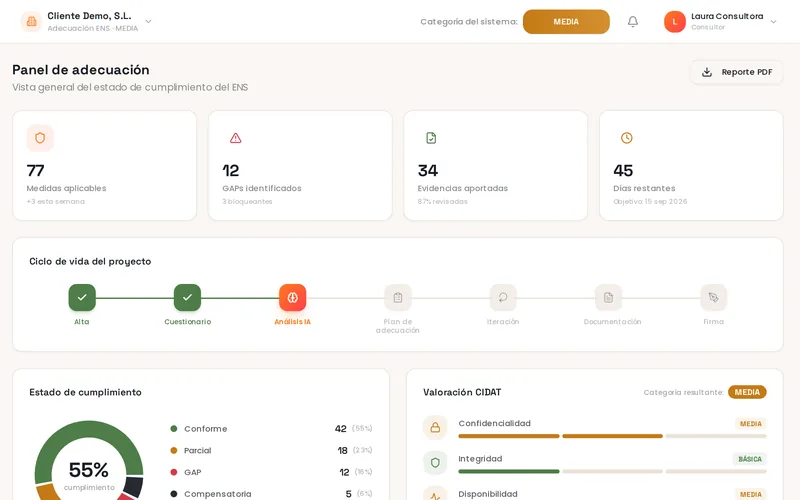Click the Panel de adecuación heading
Image resolution: width=800 pixels, height=500 pixels.
(81, 70)
